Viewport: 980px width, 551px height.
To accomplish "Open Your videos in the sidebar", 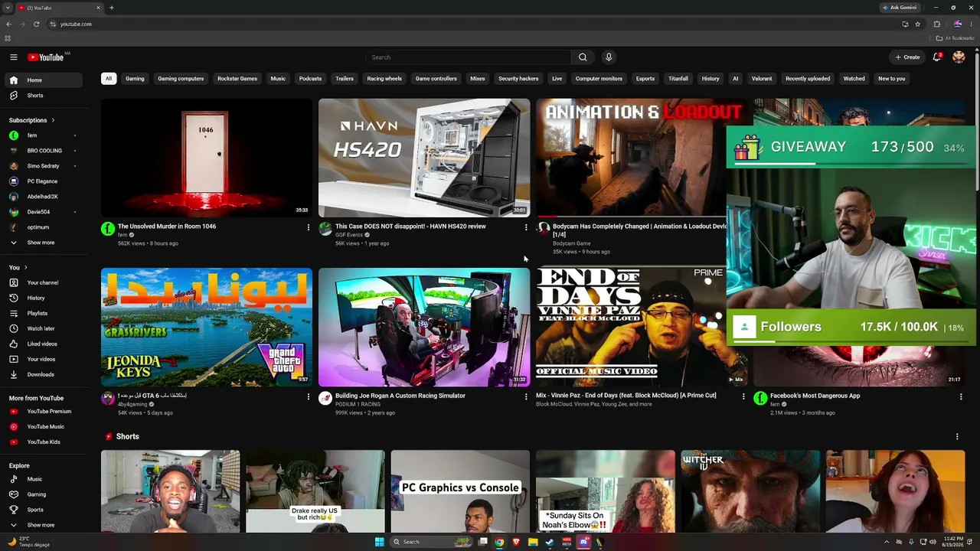I will (44, 359).
